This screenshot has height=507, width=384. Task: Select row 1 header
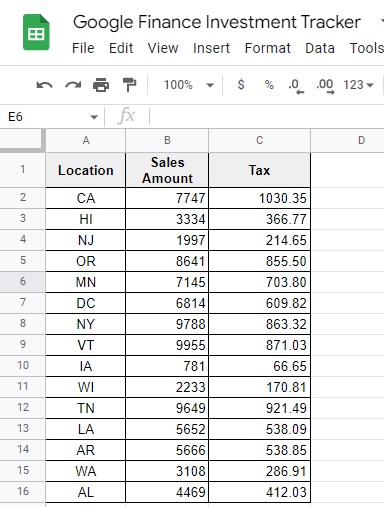[x=22, y=170]
